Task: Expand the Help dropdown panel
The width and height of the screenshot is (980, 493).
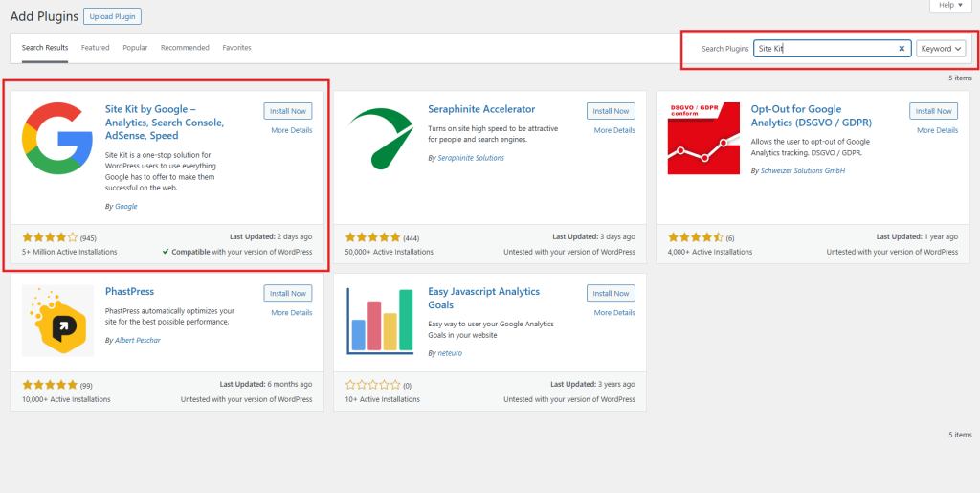Action: [x=950, y=6]
